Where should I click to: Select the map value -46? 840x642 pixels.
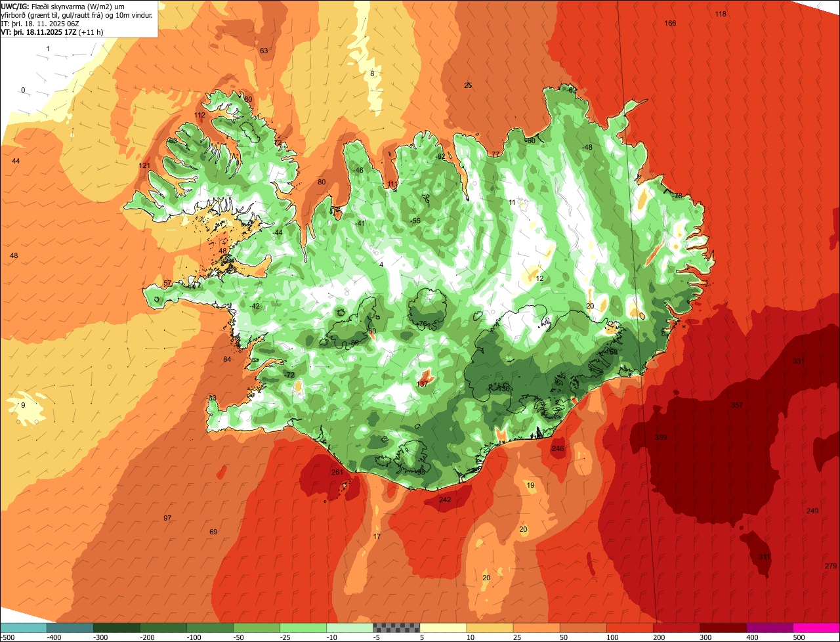(x=358, y=170)
